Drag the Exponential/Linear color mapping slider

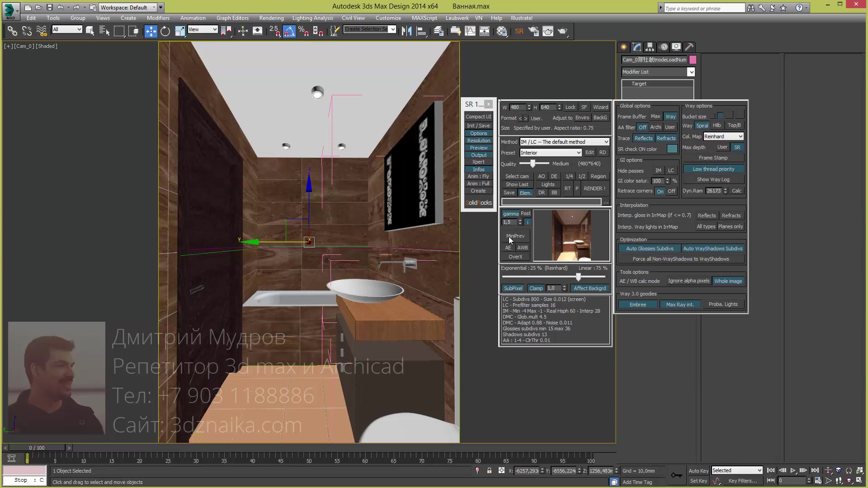point(579,277)
